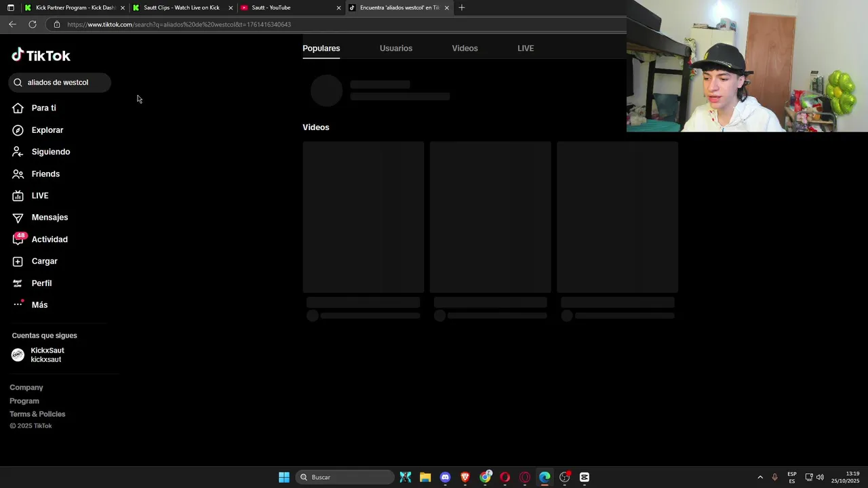
Task: Go back with browser back arrow
Action: 12,24
